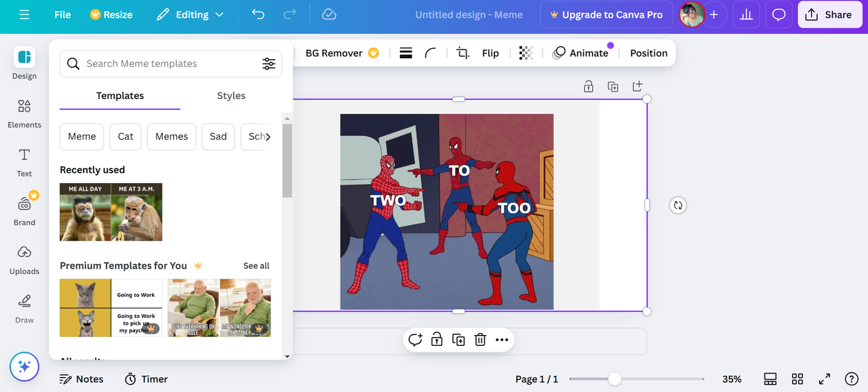The image size is (868, 392).
Task: Switch to the Templates tab
Action: coord(120,96)
